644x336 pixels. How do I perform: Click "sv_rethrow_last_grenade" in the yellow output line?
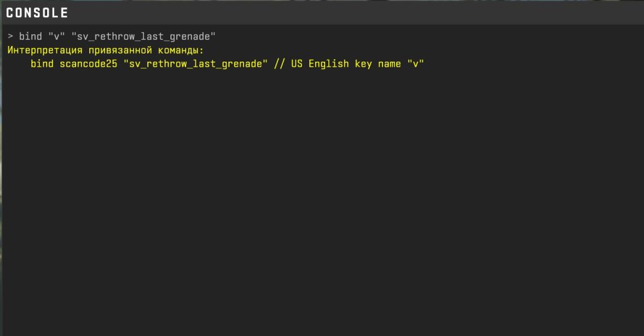(196, 64)
